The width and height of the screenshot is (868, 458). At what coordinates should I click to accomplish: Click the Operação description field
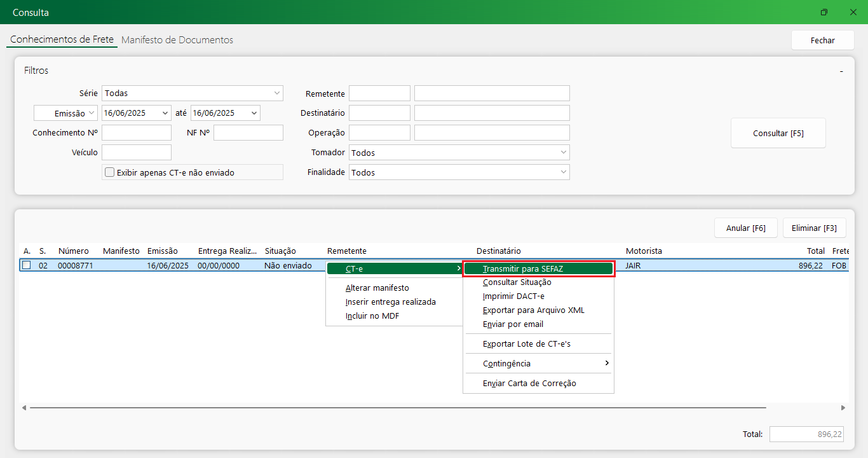pyautogui.click(x=492, y=133)
